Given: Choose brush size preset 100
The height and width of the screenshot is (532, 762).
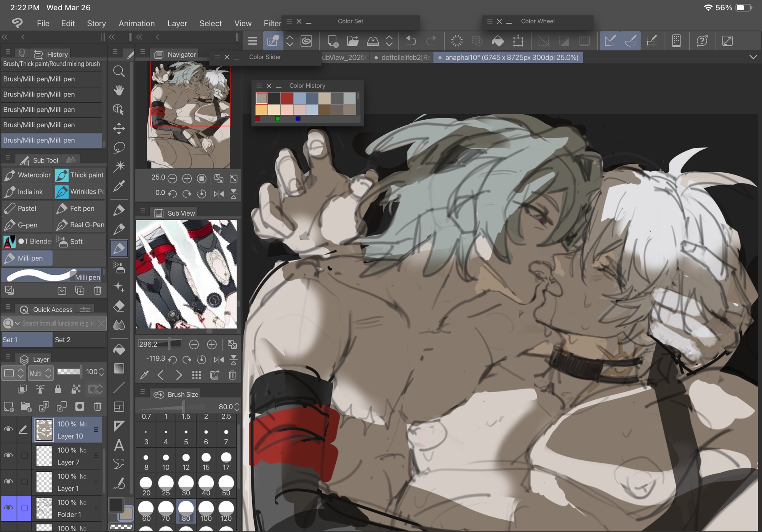Looking at the screenshot, I should pos(206,511).
